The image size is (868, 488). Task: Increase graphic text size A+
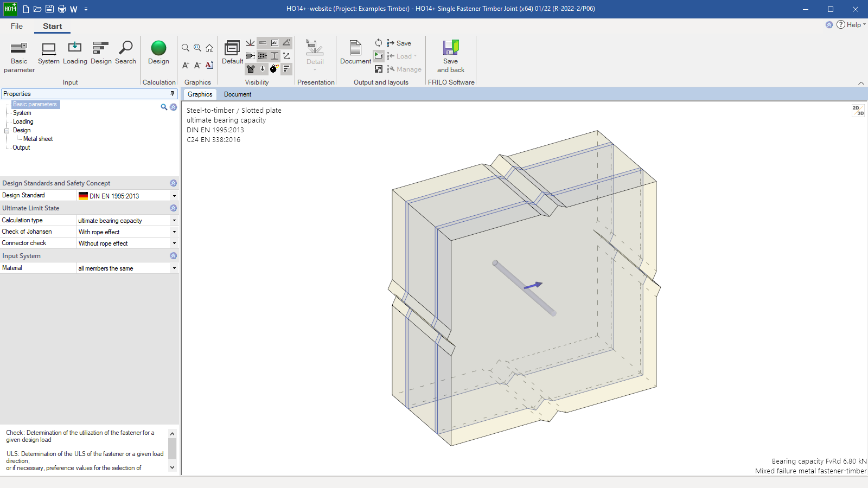coord(186,65)
